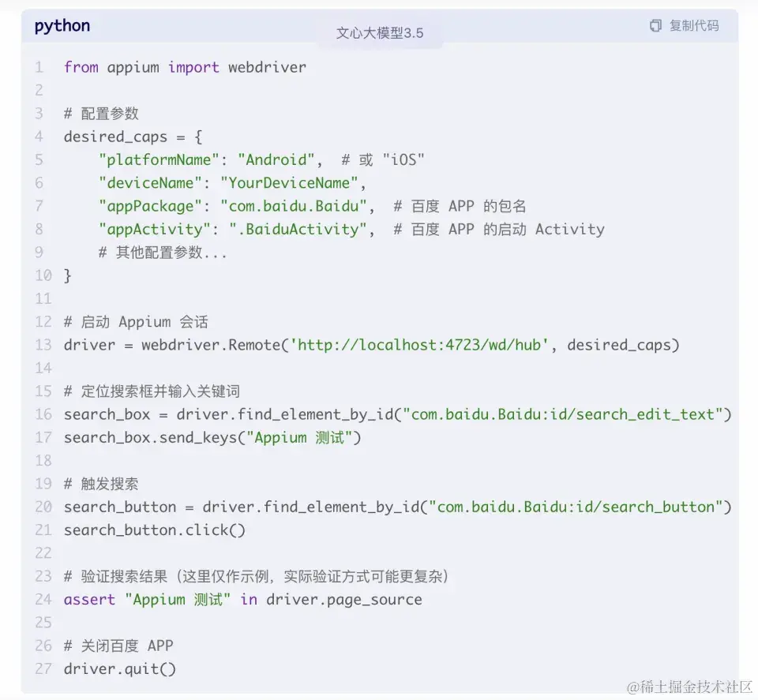Click the "platformName" key
Image resolution: width=758 pixels, height=700 pixels.
pos(159,160)
